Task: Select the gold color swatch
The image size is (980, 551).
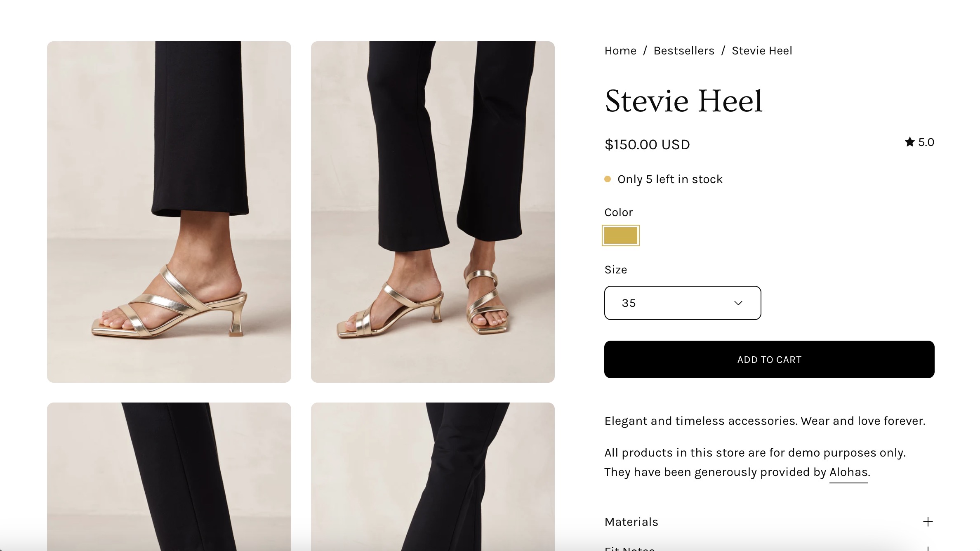Action: pos(620,235)
